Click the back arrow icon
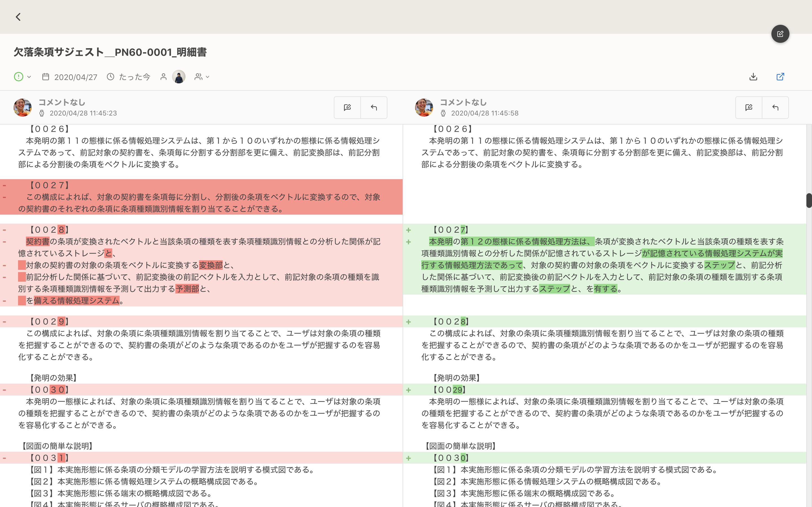Screen dimensions: 812x507 (x=18, y=17)
